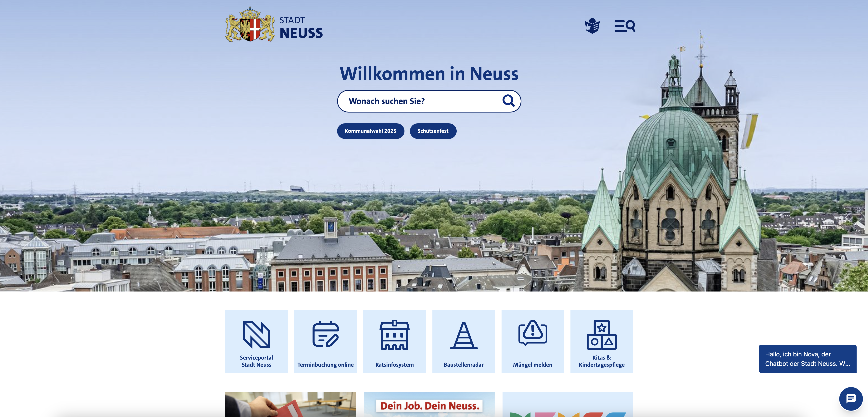
Task: Open the easy-language reader icon
Action: coord(592,26)
